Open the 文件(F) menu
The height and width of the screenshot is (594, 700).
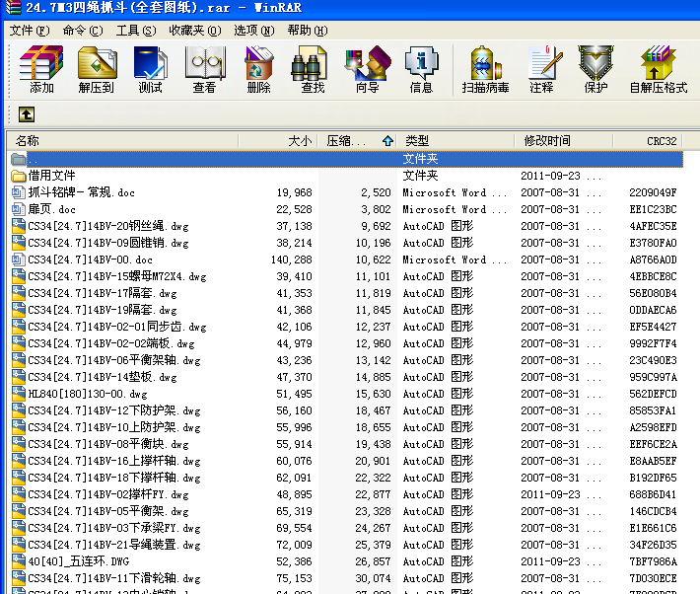pyautogui.click(x=30, y=31)
